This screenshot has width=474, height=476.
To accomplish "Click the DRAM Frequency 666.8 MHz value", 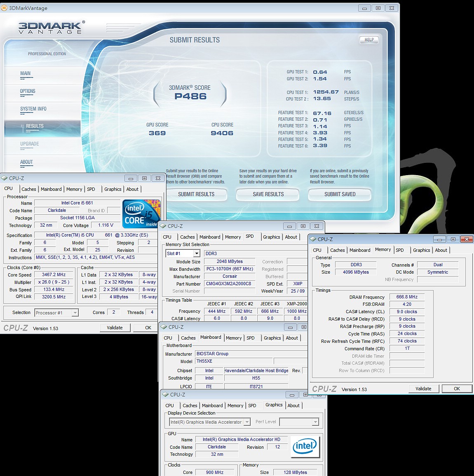I will (407, 297).
